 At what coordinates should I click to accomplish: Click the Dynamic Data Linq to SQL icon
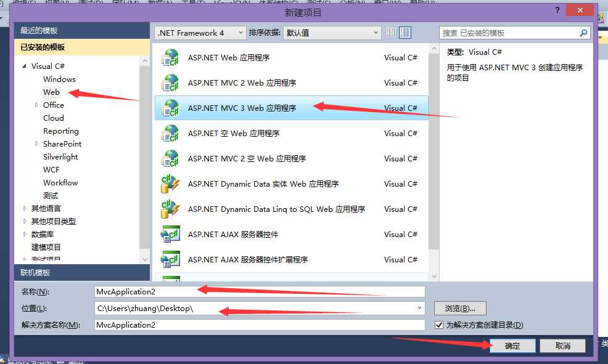tap(170, 209)
